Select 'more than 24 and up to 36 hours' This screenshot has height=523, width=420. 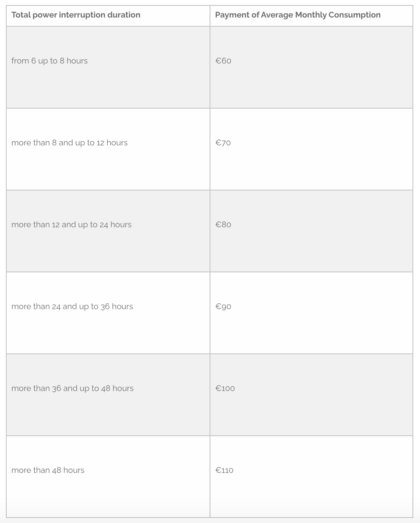(x=72, y=307)
